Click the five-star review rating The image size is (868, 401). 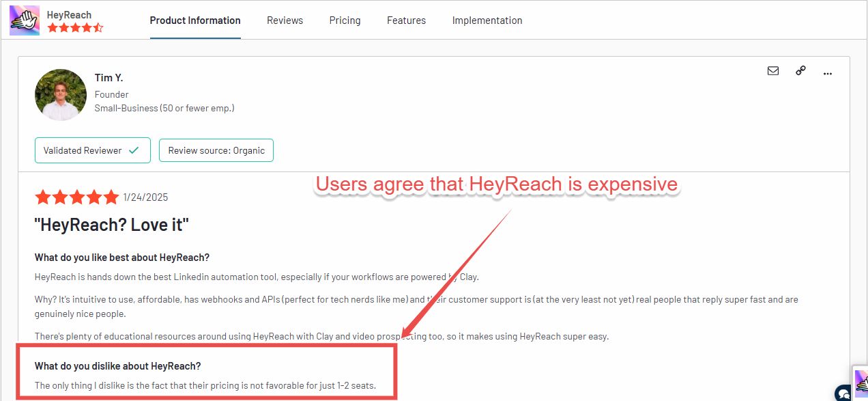76,197
